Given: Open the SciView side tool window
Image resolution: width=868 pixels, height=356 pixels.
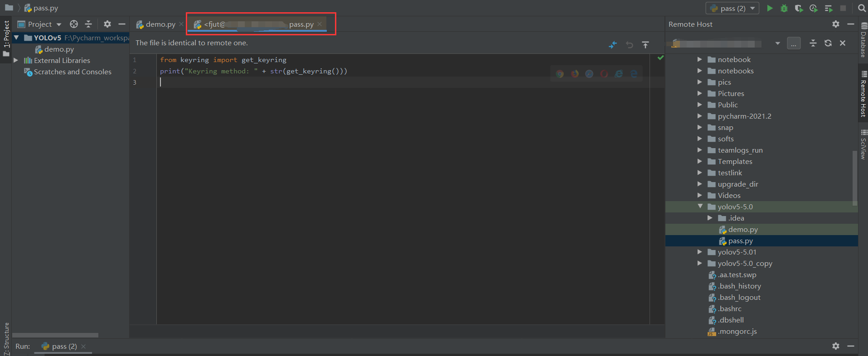Looking at the screenshot, I should (863, 144).
